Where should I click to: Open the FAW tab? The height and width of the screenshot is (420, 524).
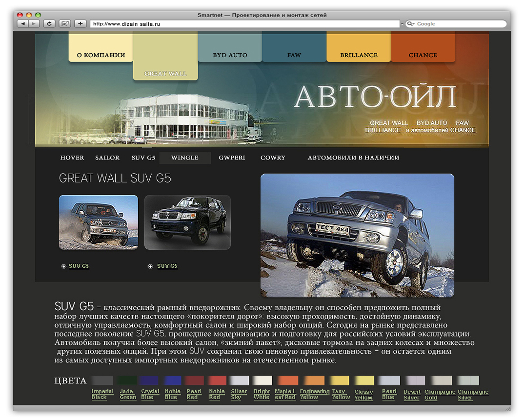pos(294,46)
